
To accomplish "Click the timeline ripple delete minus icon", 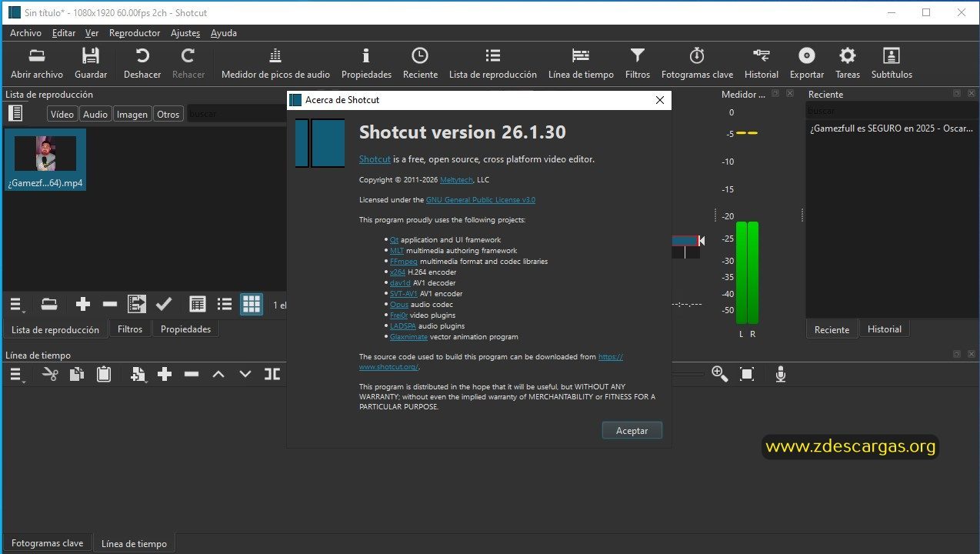I will [192, 374].
